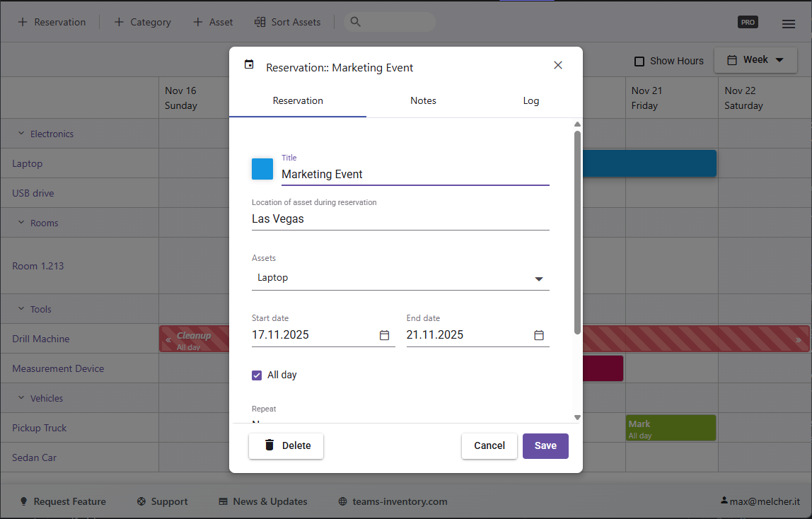Open the start date calendar picker
812x519 pixels.
coord(384,335)
